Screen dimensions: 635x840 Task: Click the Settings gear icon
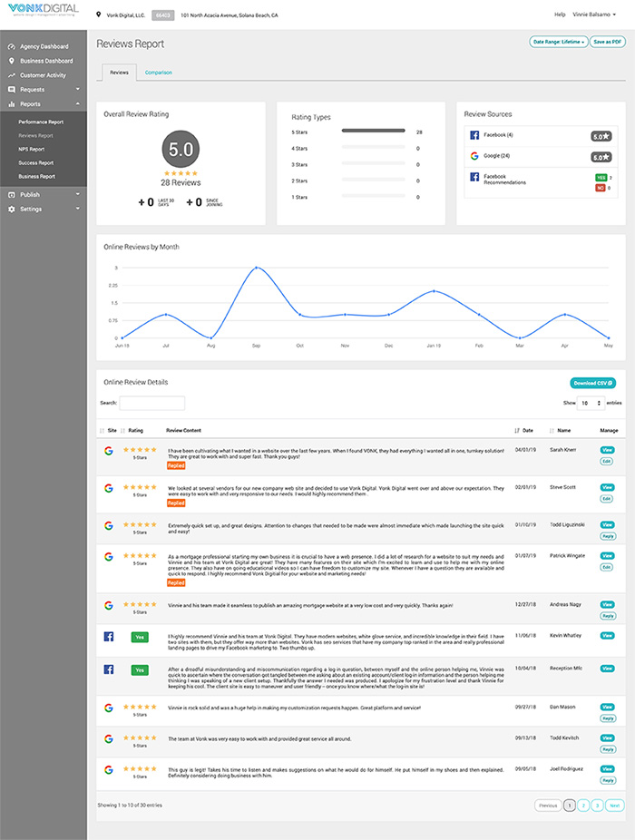pyautogui.click(x=11, y=210)
